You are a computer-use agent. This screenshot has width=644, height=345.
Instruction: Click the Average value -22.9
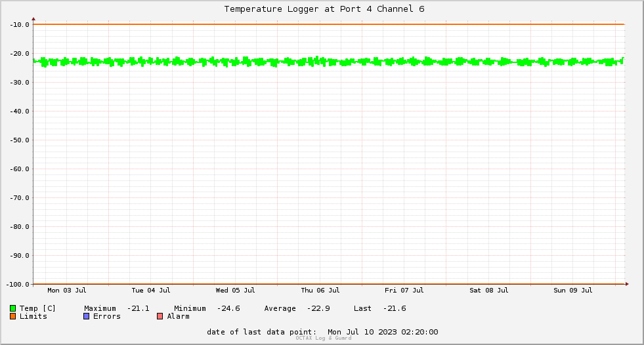318,308
